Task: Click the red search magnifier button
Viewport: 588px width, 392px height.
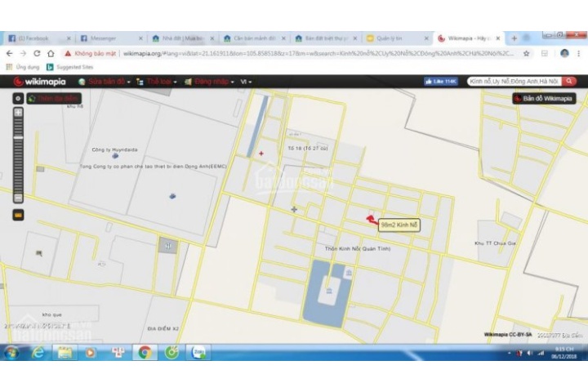Action: point(569,81)
